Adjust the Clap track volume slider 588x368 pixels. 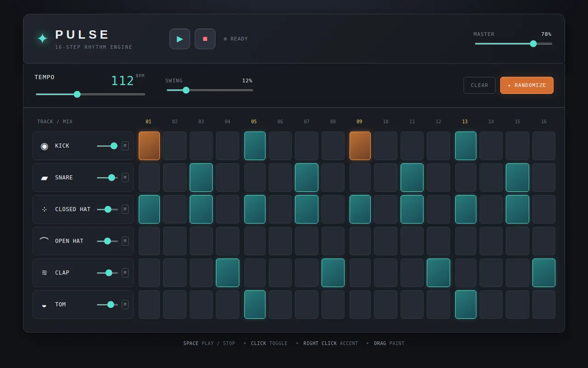pyautogui.click(x=107, y=273)
